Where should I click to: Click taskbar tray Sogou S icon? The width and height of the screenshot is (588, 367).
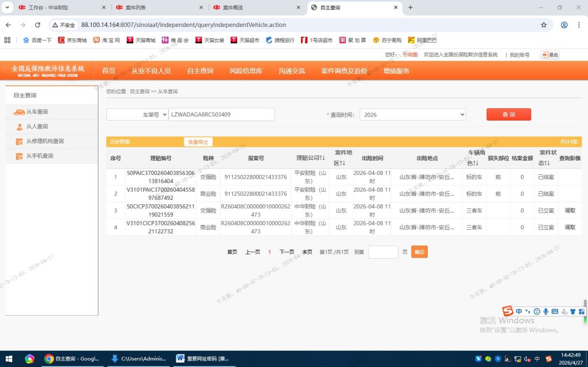point(549,359)
